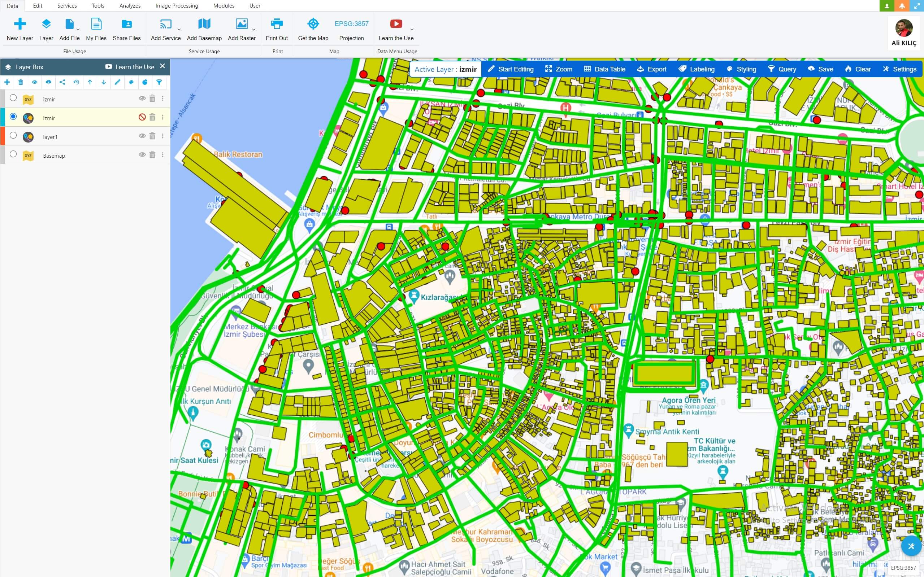
Task: Click Data Table in the active layer bar
Action: (605, 69)
